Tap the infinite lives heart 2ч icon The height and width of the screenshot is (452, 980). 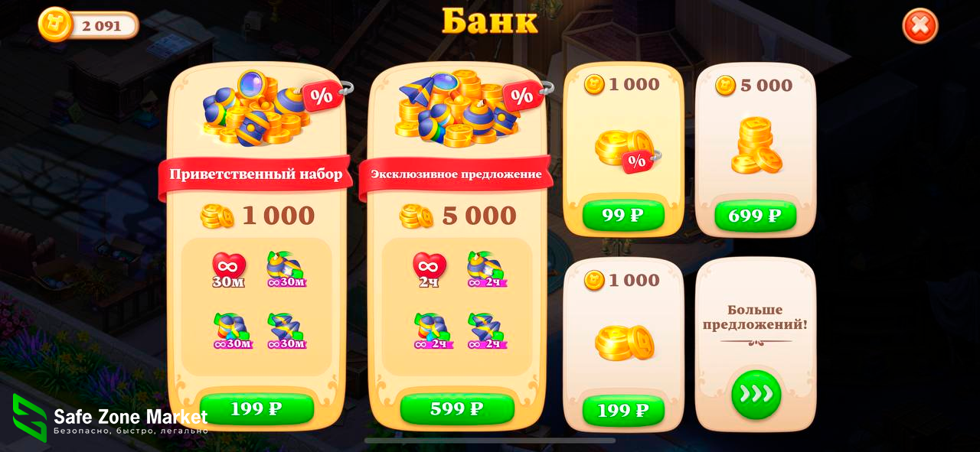click(x=430, y=271)
